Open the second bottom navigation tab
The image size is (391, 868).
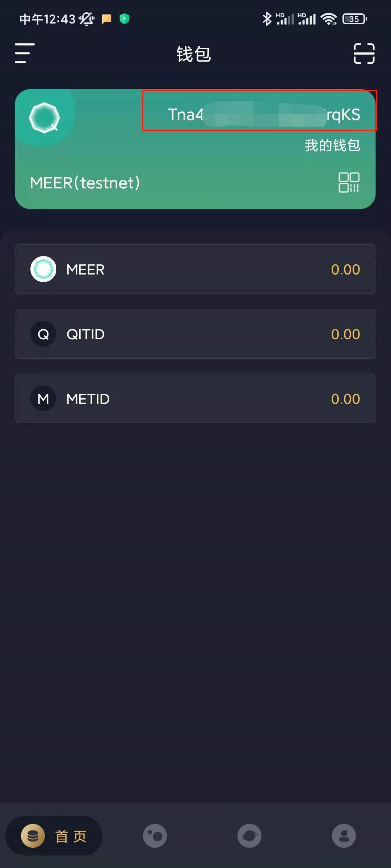click(x=155, y=836)
